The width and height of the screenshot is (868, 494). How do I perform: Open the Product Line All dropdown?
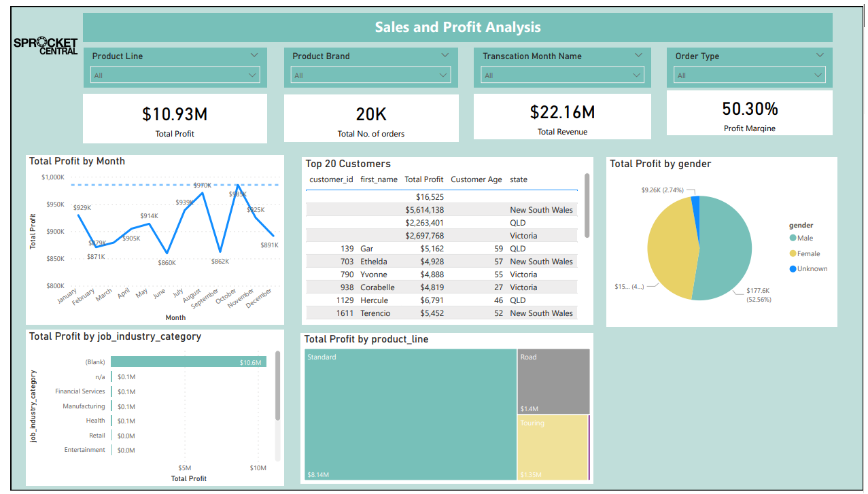click(175, 75)
